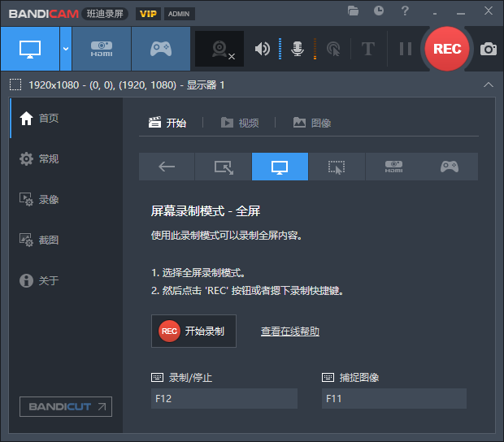Switch to game recording mode in top toolbar

point(161,49)
